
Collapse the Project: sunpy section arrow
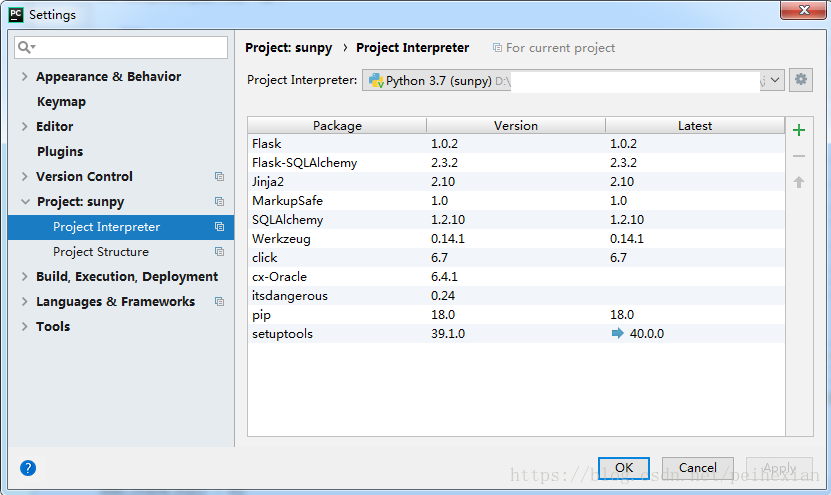tap(25, 201)
